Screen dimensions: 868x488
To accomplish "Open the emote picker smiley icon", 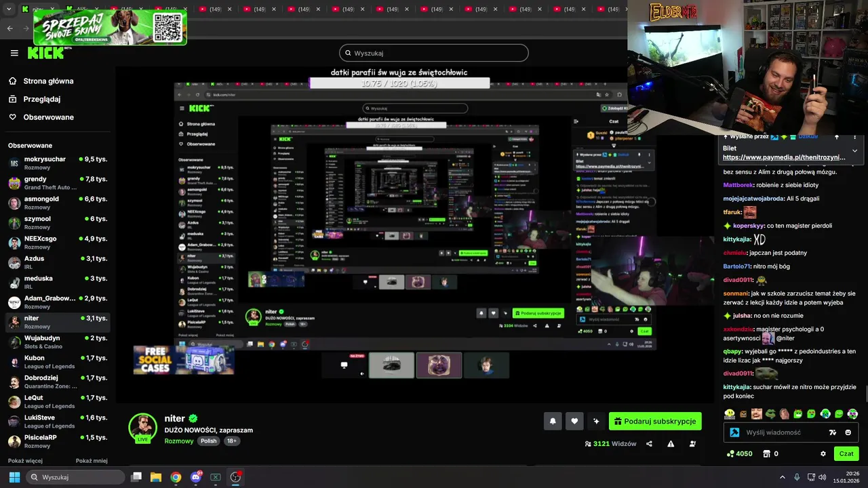I will pyautogui.click(x=848, y=432).
